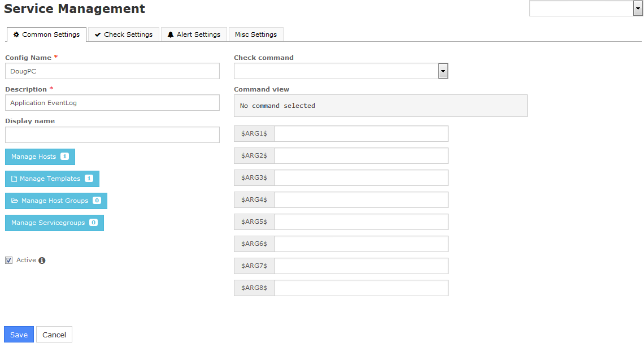Screen dimensions: 644x347
Task: Click into the $ARG1$ text field
Action: [x=361, y=134]
